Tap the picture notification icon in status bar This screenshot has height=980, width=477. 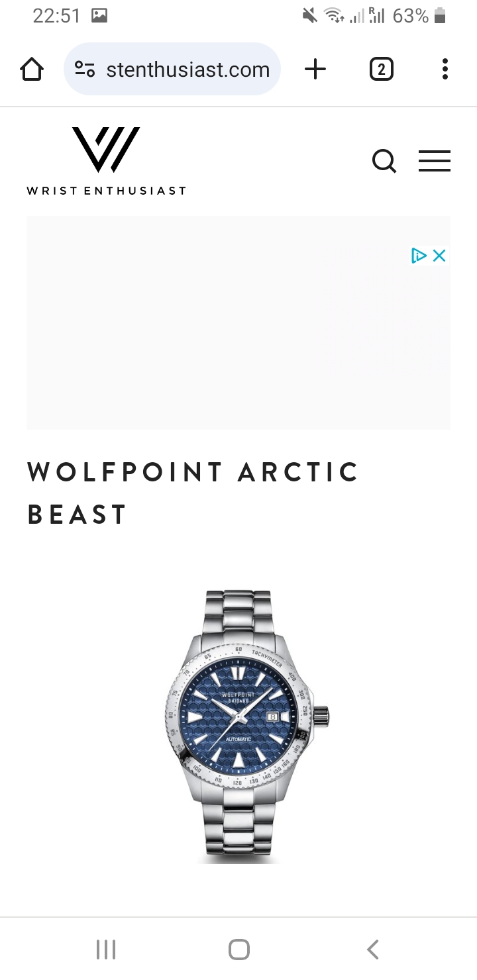pyautogui.click(x=99, y=16)
